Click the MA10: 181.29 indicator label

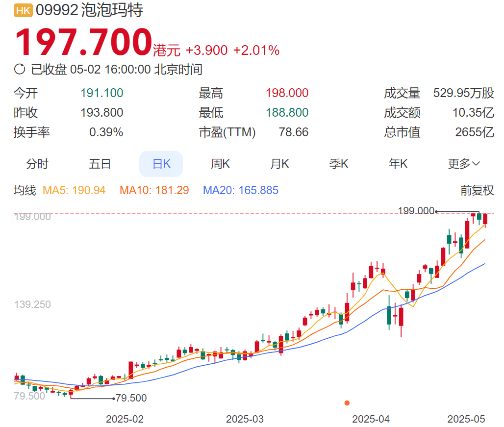(154, 190)
